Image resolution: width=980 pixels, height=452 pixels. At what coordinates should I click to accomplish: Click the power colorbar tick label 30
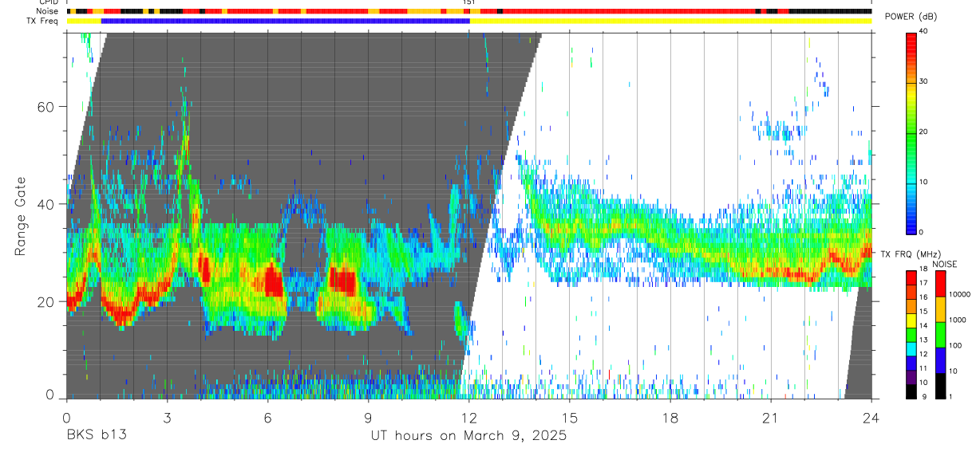click(924, 82)
